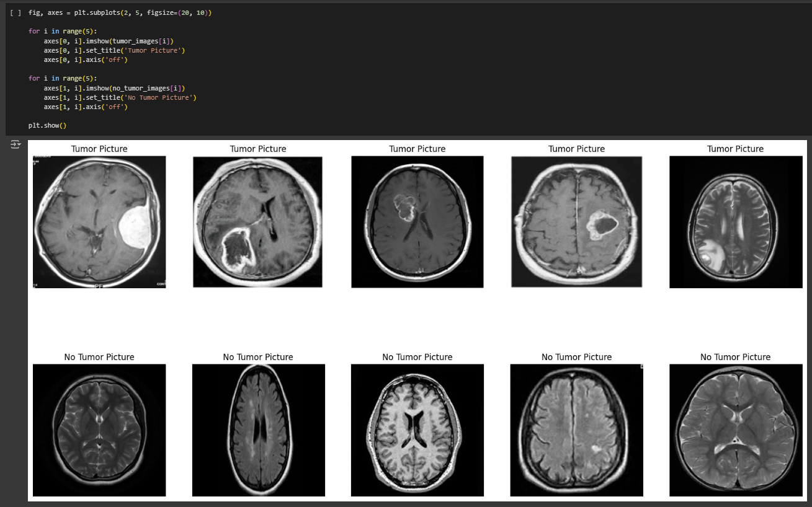Select wide no-tumor scan with bright white folds

736,430
